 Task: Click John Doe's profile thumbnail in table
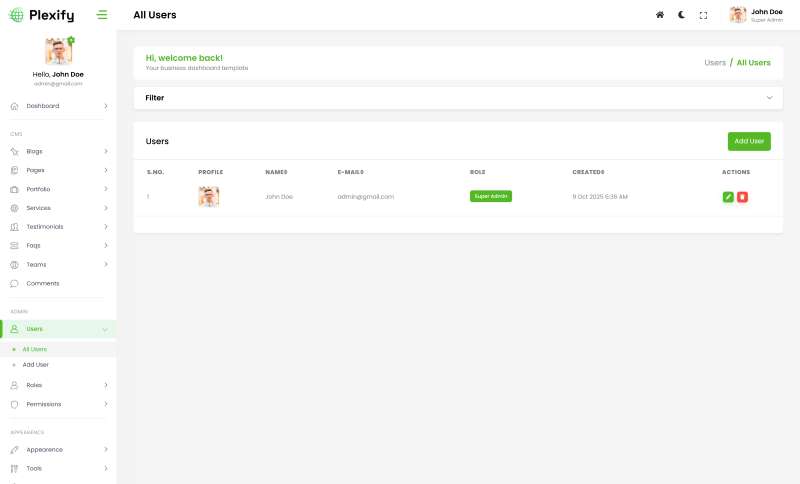tap(208, 197)
